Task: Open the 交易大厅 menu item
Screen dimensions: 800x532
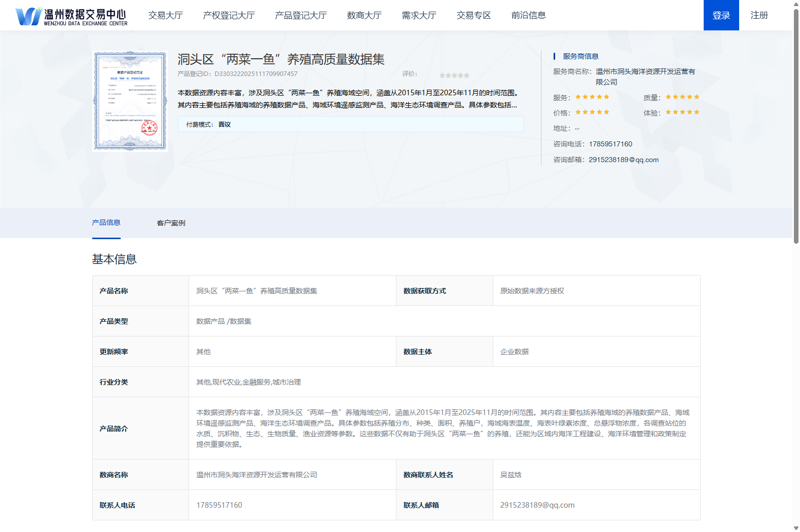Action: point(166,15)
